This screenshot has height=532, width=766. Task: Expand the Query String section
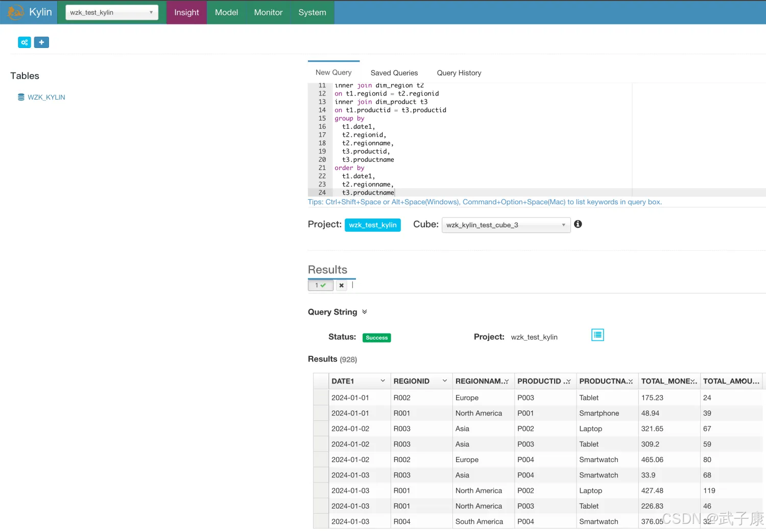coord(365,312)
